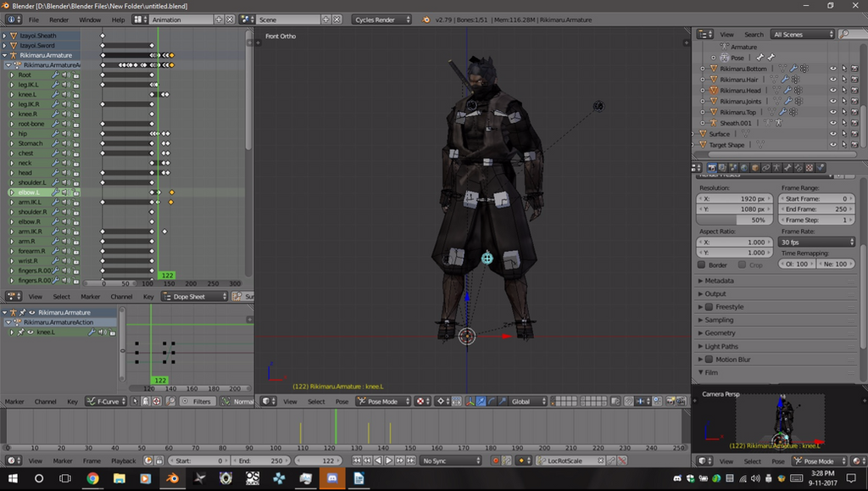Collapse the Rikimaru.Armature dope sheet channel
The width and height of the screenshot is (868, 491).
pos(4,55)
